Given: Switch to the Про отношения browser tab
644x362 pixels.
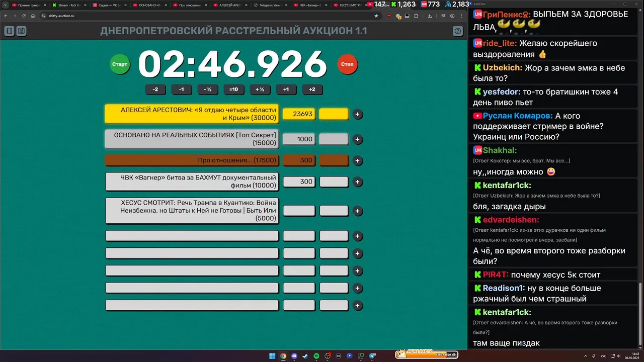Looking at the screenshot, I should (x=190, y=5).
